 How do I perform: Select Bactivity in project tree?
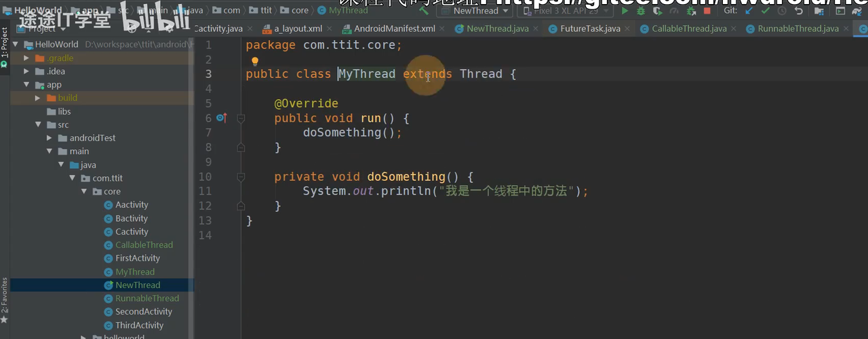[x=132, y=218]
